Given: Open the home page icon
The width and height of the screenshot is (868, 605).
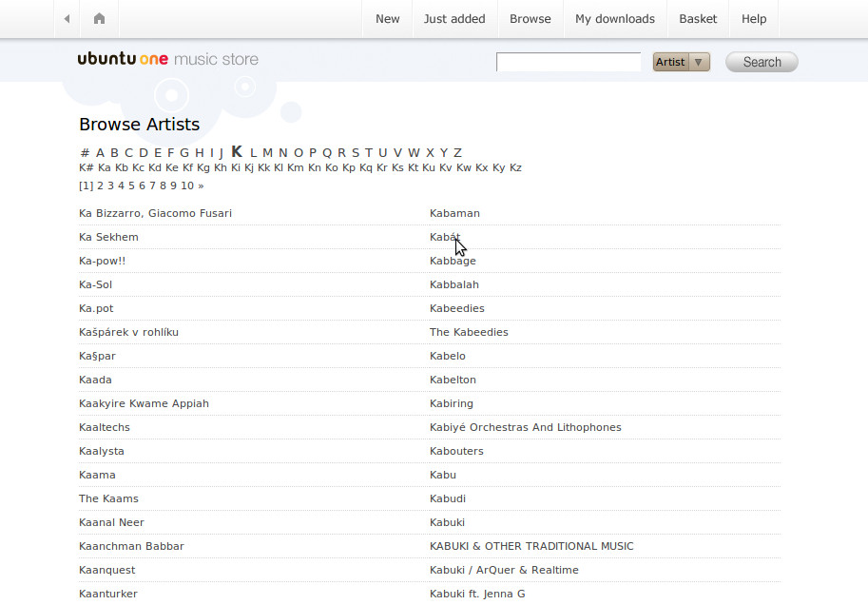Looking at the screenshot, I should [99, 19].
